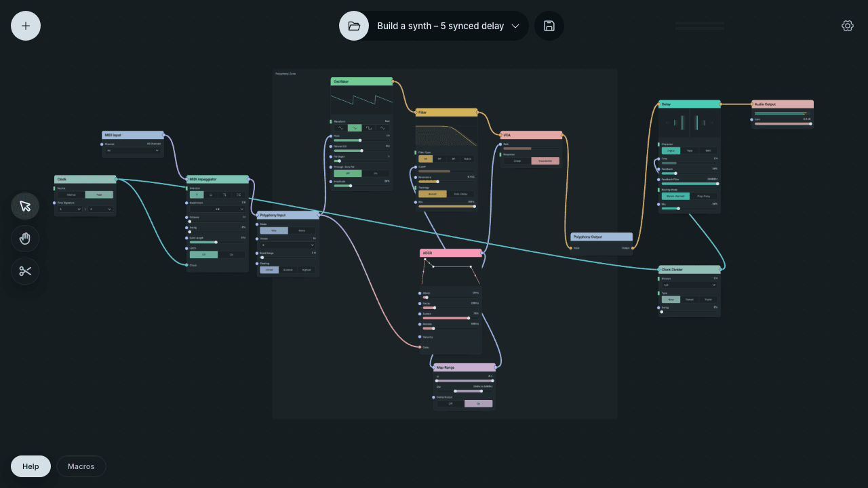
Task: Set arpeggiator direction to up-down arrows
Action: click(x=225, y=195)
